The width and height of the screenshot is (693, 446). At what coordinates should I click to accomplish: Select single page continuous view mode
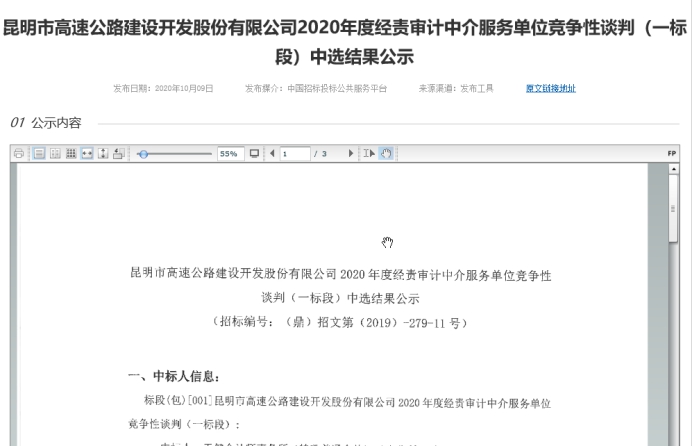click(38, 154)
